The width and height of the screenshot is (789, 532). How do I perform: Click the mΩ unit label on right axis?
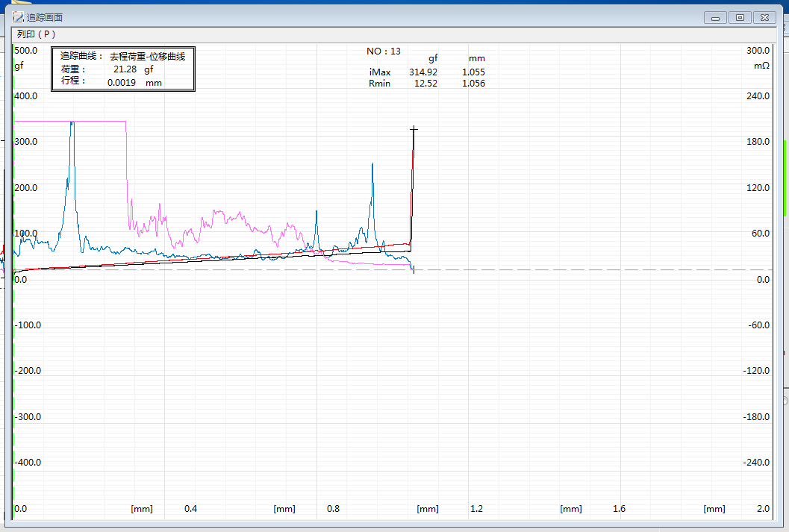coord(761,66)
